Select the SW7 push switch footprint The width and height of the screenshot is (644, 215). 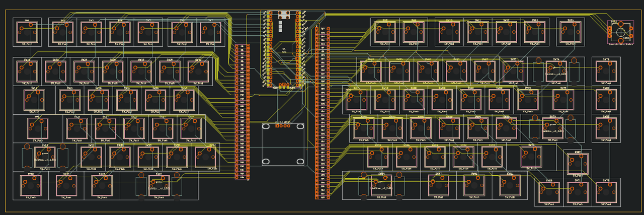210,33
